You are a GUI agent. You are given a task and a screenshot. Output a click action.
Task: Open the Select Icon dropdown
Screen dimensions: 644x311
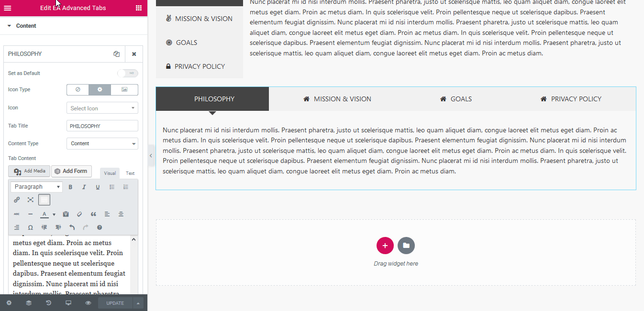tap(102, 108)
